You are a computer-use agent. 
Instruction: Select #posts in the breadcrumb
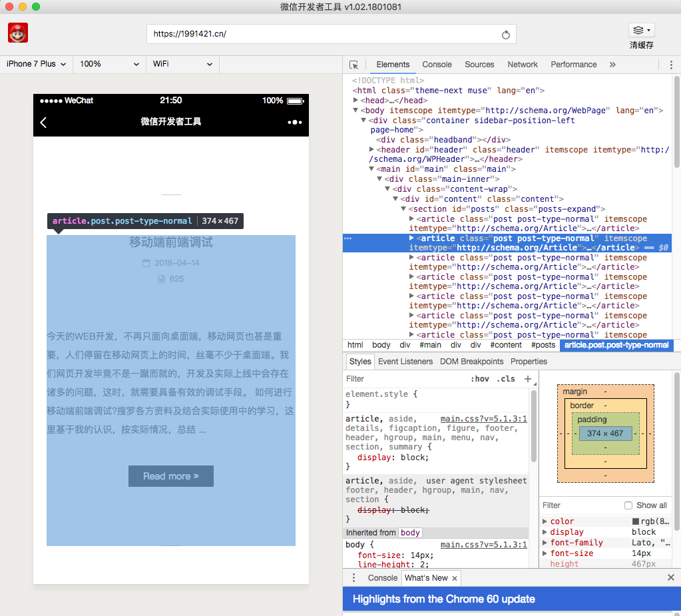click(543, 345)
